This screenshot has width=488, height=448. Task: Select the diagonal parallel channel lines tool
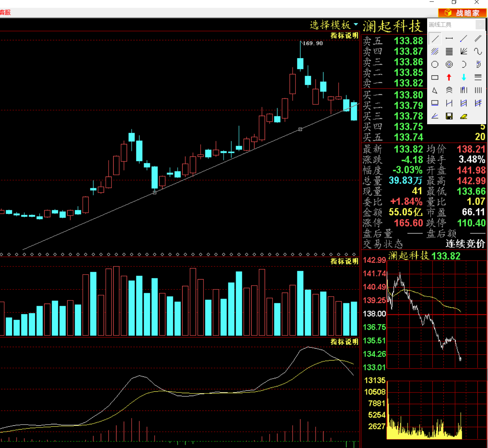click(x=435, y=52)
